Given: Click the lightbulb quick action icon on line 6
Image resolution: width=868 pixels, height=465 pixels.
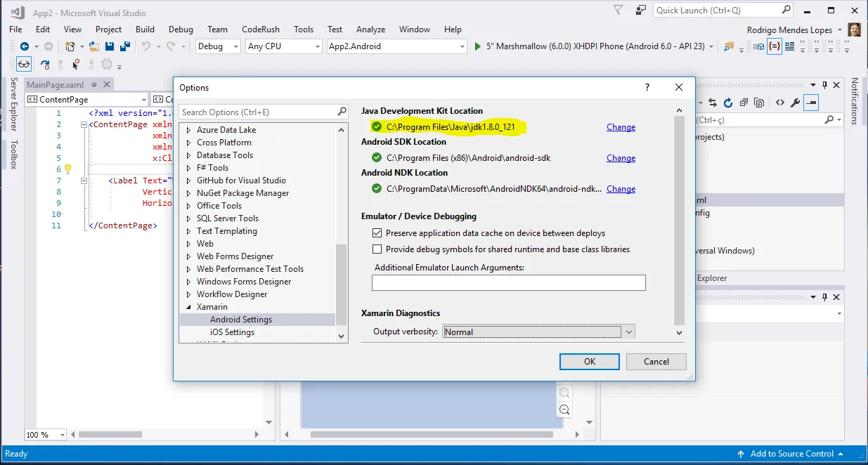Looking at the screenshot, I should point(68,169).
